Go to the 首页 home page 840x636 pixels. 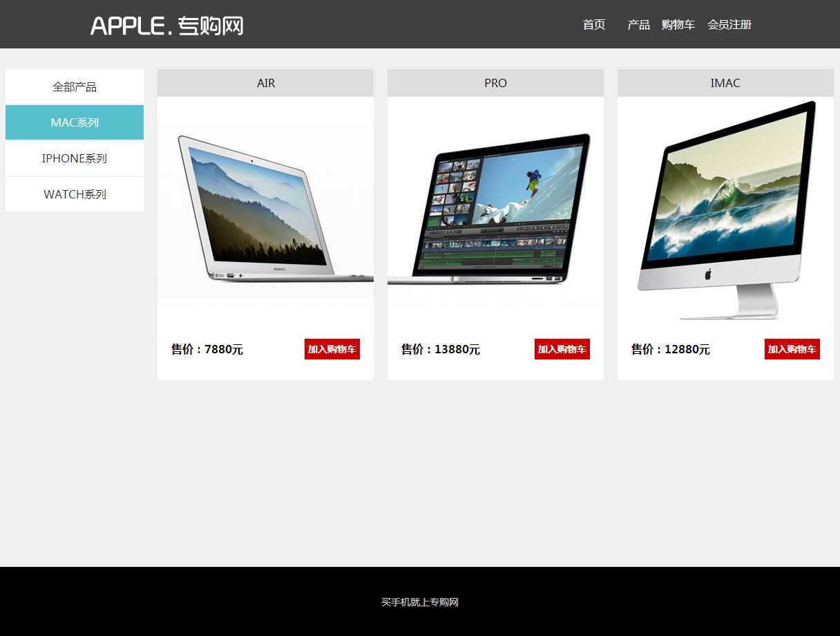(594, 25)
